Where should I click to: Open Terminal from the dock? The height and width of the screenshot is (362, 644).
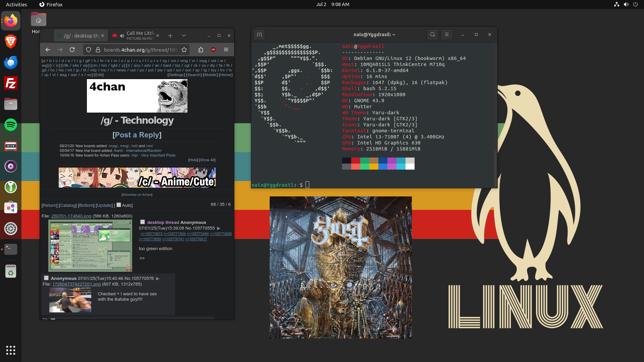(11, 249)
